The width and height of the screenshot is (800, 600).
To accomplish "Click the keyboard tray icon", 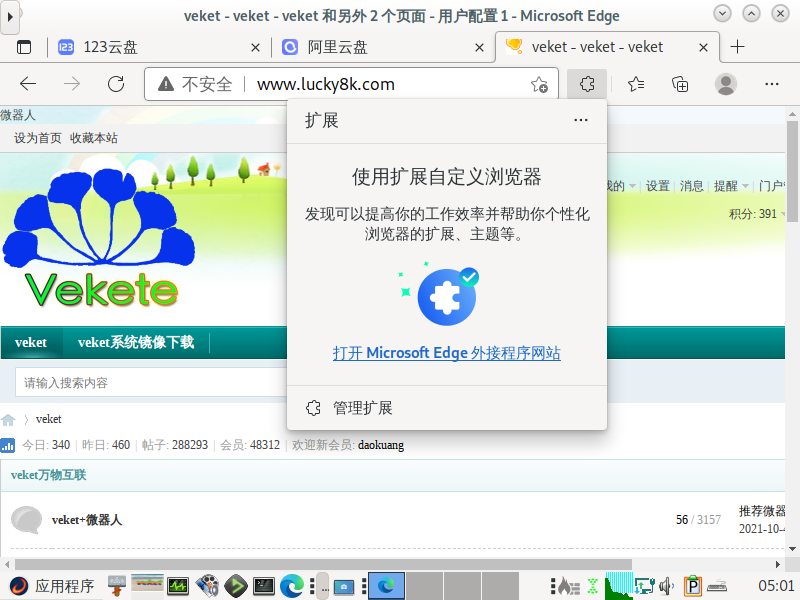I will tap(717, 586).
